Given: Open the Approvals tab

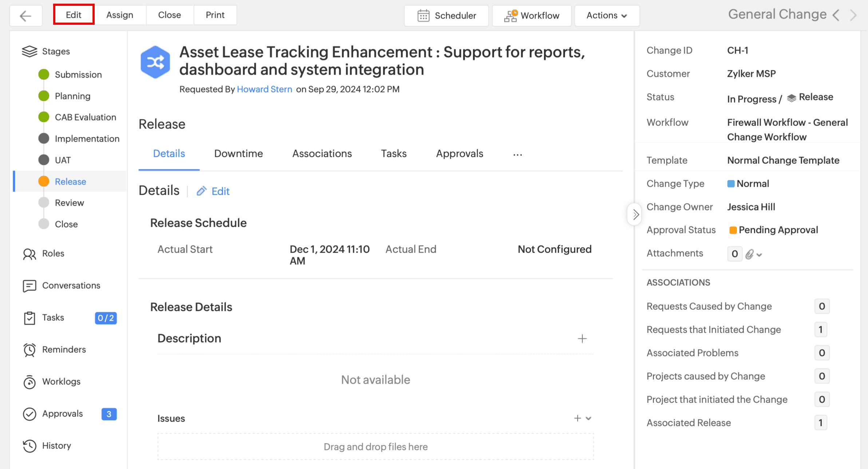Looking at the screenshot, I should [x=459, y=154].
